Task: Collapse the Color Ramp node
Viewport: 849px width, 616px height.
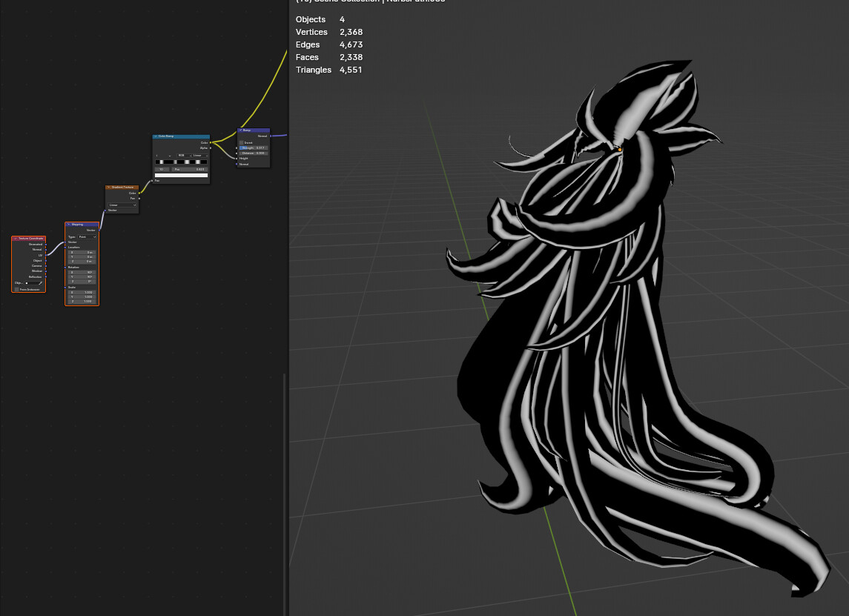Action: tap(155, 137)
